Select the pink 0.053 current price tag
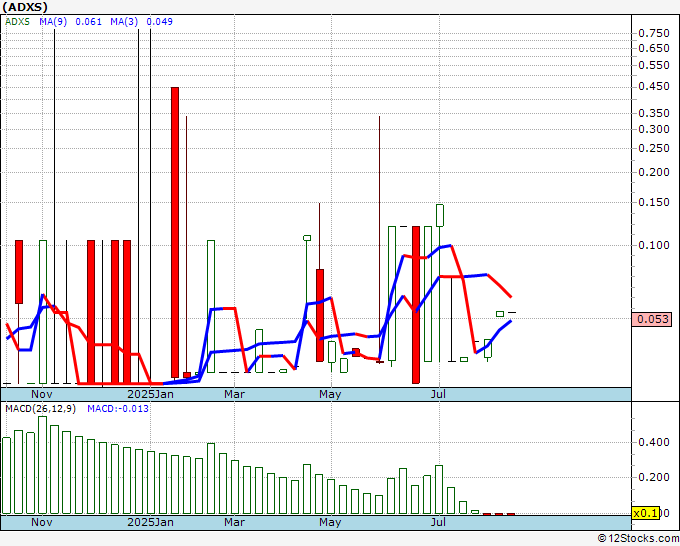Image resolution: width=680 pixels, height=546 pixels. [653, 320]
